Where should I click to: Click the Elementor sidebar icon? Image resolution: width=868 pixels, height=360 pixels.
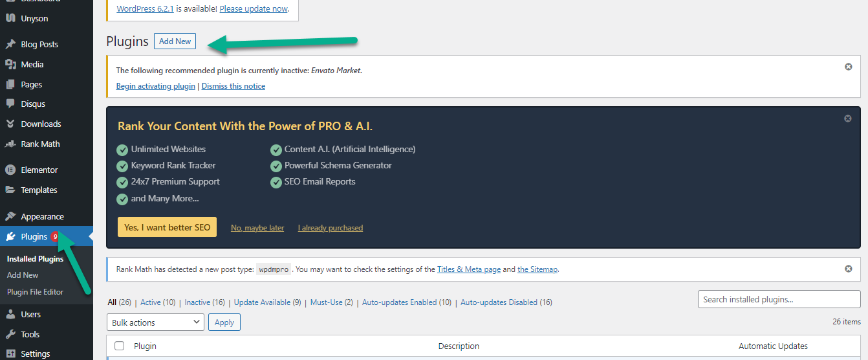[x=10, y=170]
